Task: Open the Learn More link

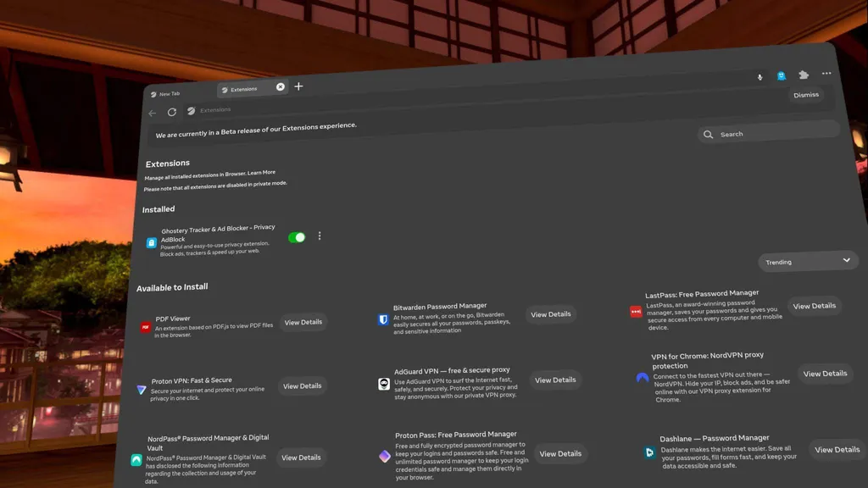Action: point(260,173)
